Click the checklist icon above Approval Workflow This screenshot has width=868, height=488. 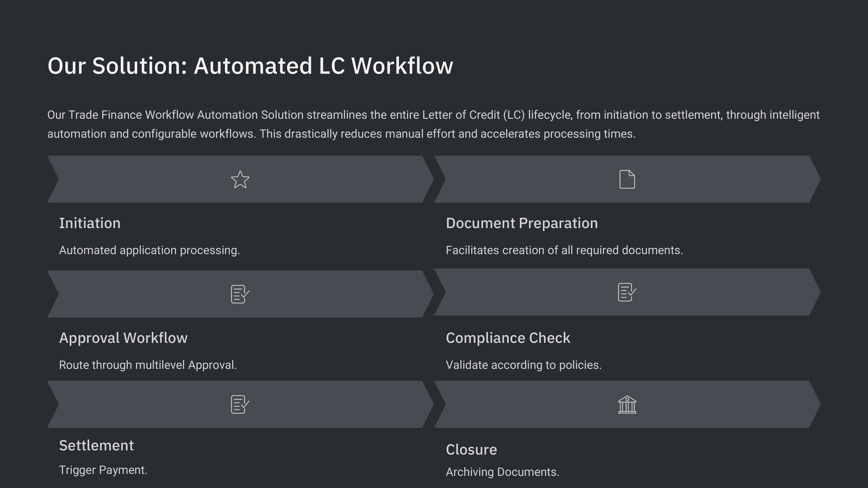(x=240, y=294)
